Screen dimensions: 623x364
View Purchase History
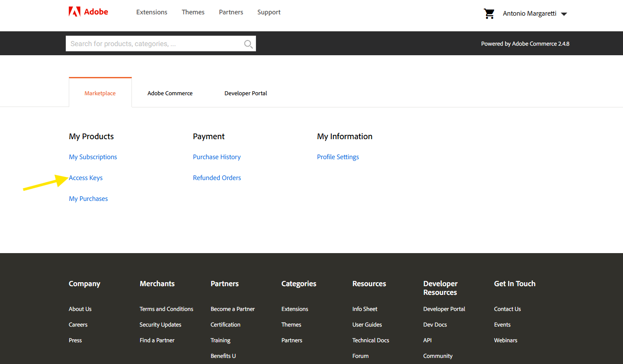217,157
